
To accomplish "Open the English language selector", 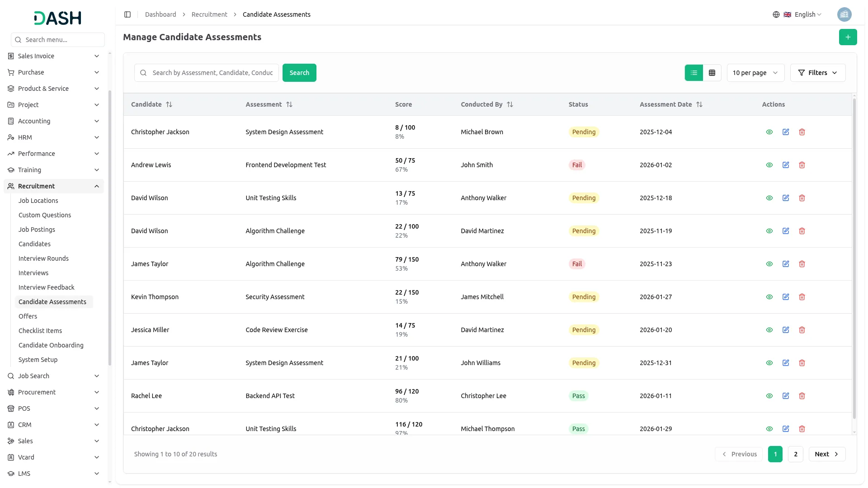I will click(x=804, y=14).
